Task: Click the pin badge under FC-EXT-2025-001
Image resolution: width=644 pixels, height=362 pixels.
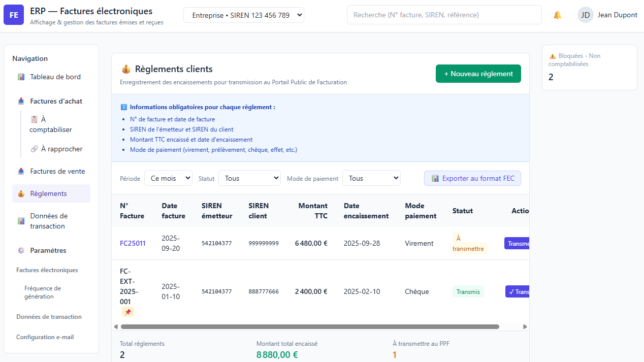Action: pos(128,312)
